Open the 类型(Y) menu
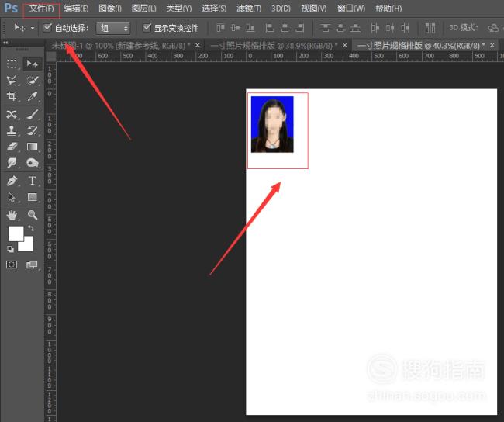Screen dimensions: 504x422 coord(179,9)
